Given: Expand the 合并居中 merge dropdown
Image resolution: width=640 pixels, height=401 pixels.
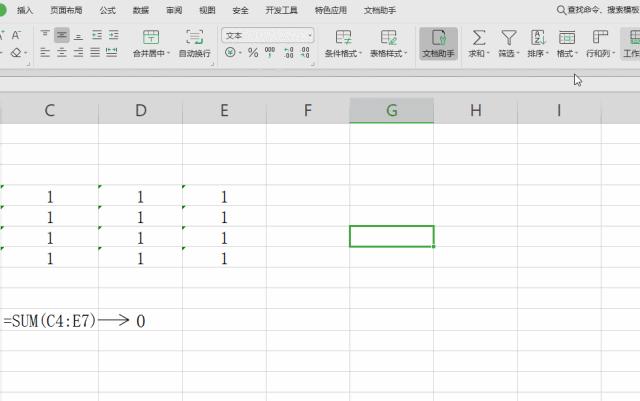Looking at the screenshot, I should coord(168,53).
